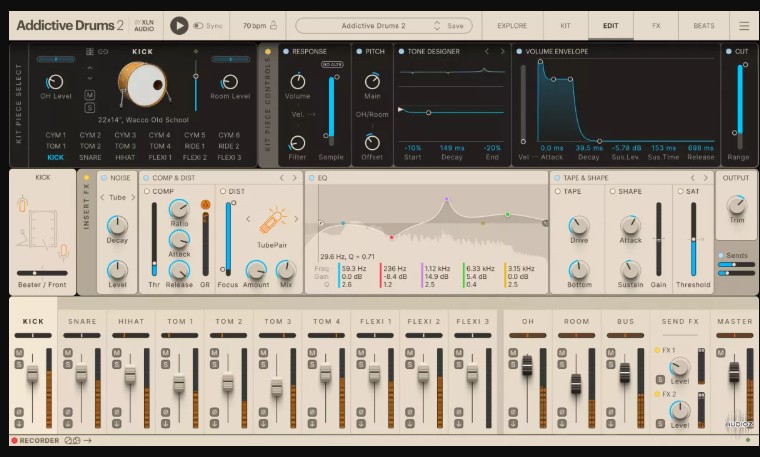Solo the TOM 3 mixer channel
This screenshot has width=760, height=457.
263,364
